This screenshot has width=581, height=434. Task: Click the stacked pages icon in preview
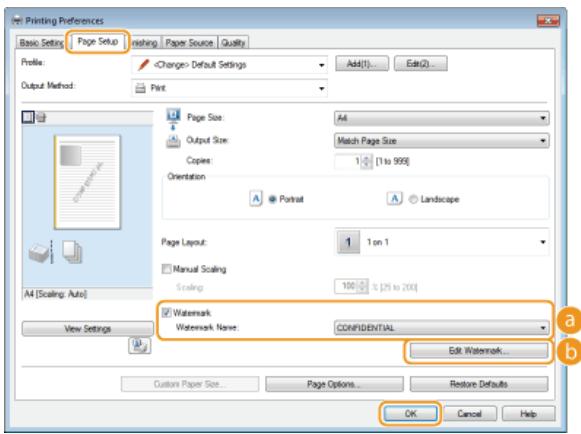pyautogui.click(x=72, y=252)
